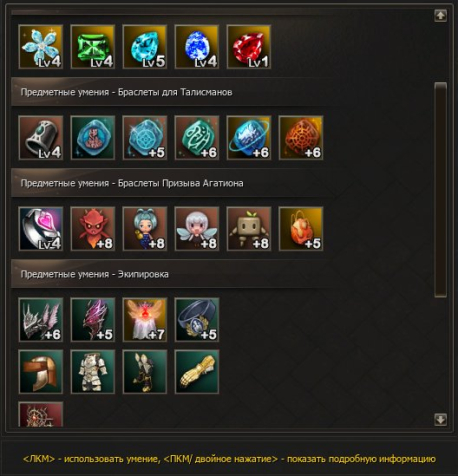Viewport: 458px width, 476px height.
Task: Click the glowing angel cloak +7 icon
Action: point(145,320)
